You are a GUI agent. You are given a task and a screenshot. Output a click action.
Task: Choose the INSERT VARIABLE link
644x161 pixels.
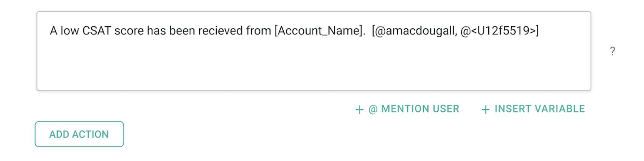[533, 109]
